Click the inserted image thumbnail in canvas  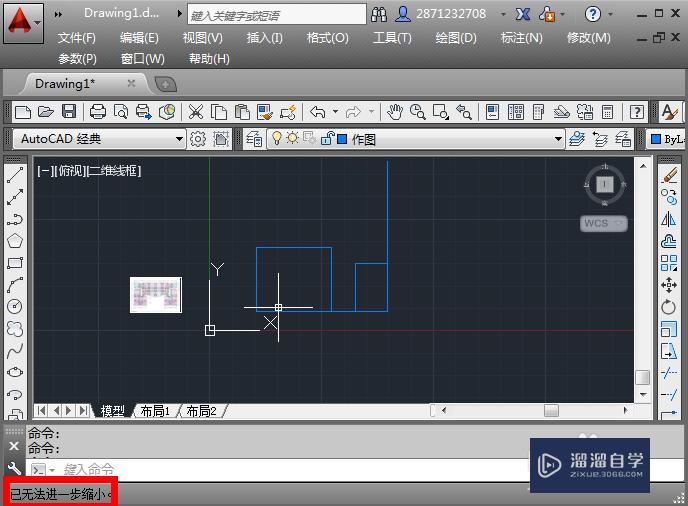(156, 295)
